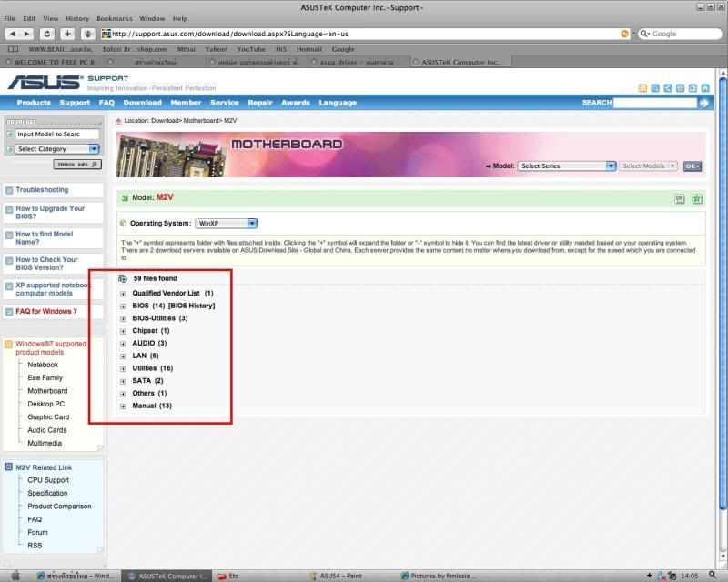The height and width of the screenshot is (582, 728).
Task: Click the Apple logo in the taskbar
Action: pyautogui.click(x=15, y=576)
